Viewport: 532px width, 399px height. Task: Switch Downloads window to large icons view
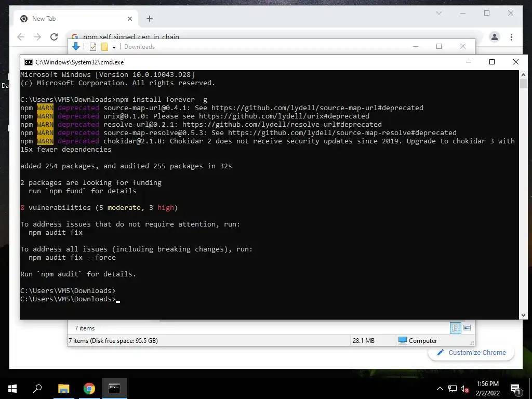tap(467, 328)
